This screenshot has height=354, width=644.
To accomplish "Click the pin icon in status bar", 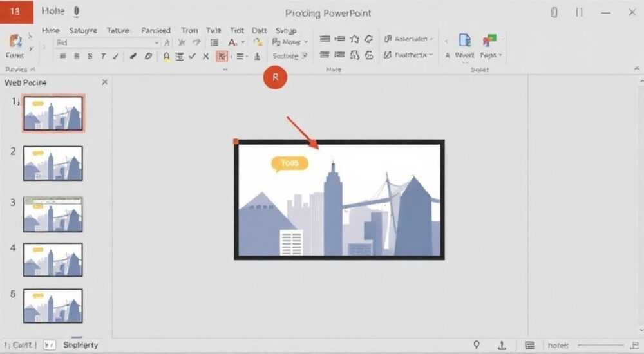I will (477, 344).
